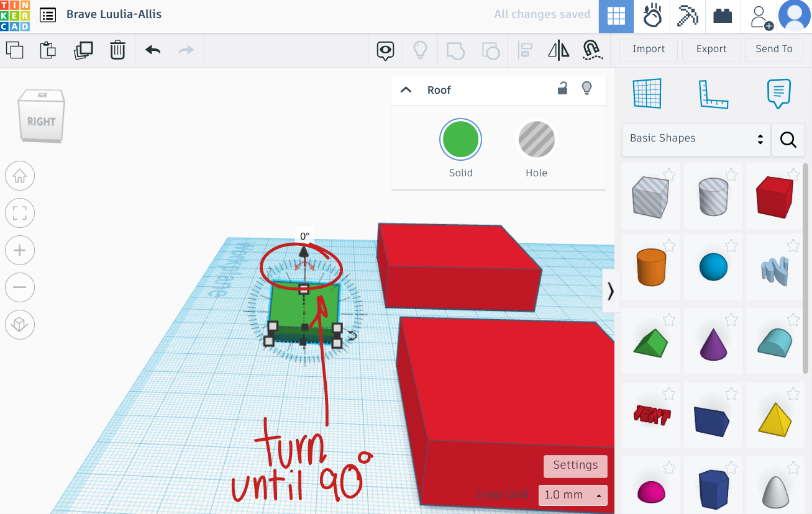812x514 pixels.
Task: Choose the Solid green color swatch
Action: (x=460, y=139)
